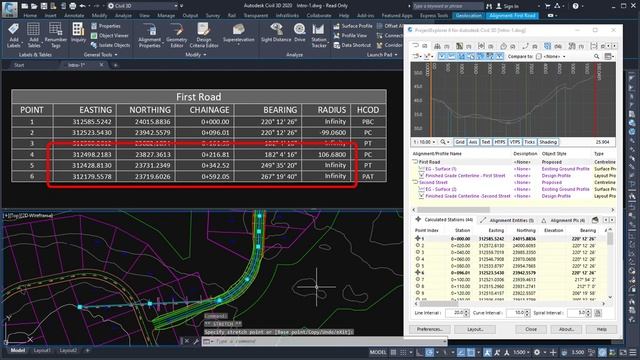
Task: Click the Add Labels ribbon button
Action: pos(13,35)
